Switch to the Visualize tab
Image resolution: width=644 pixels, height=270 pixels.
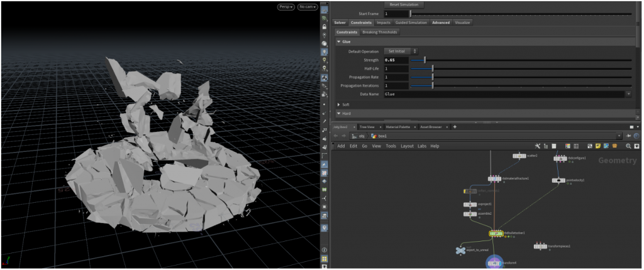(462, 23)
